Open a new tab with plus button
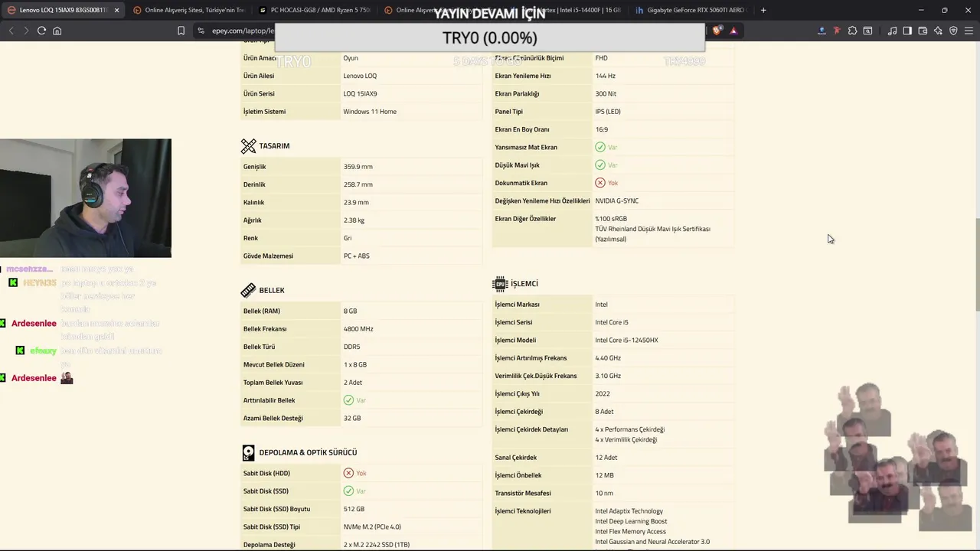Viewport: 980px width, 551px height. (763, 10)
